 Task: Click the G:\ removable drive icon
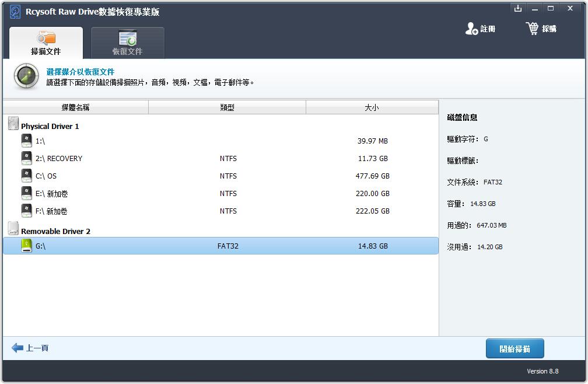pos(27,246)
